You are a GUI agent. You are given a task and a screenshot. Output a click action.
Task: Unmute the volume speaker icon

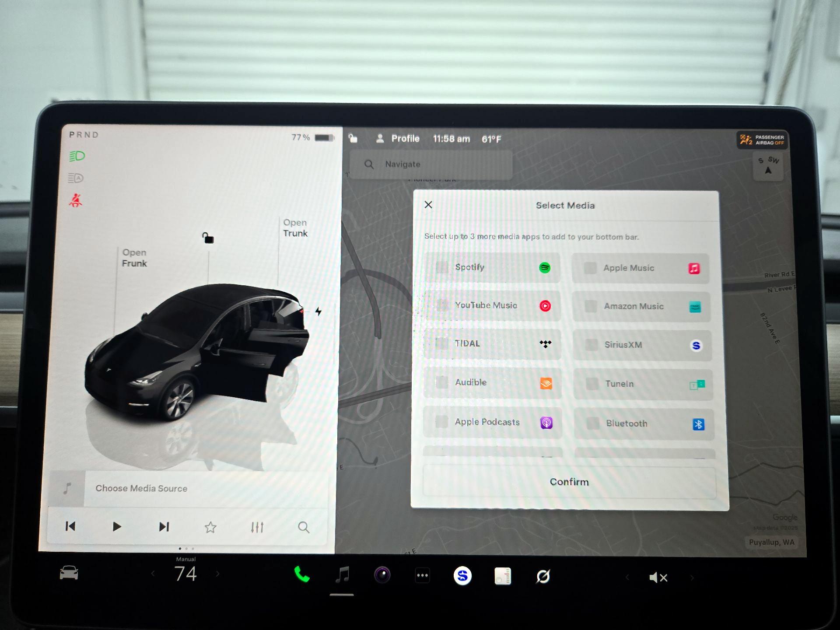click(x=658, y=577)
